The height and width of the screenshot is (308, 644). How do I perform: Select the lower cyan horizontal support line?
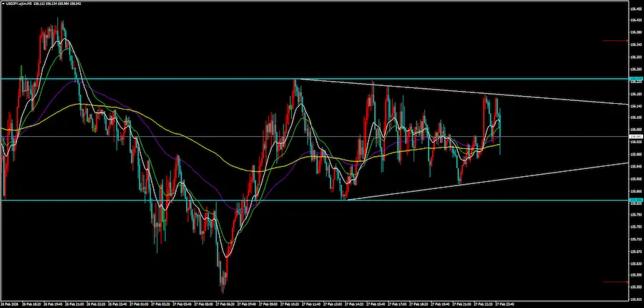pos(107,201)
